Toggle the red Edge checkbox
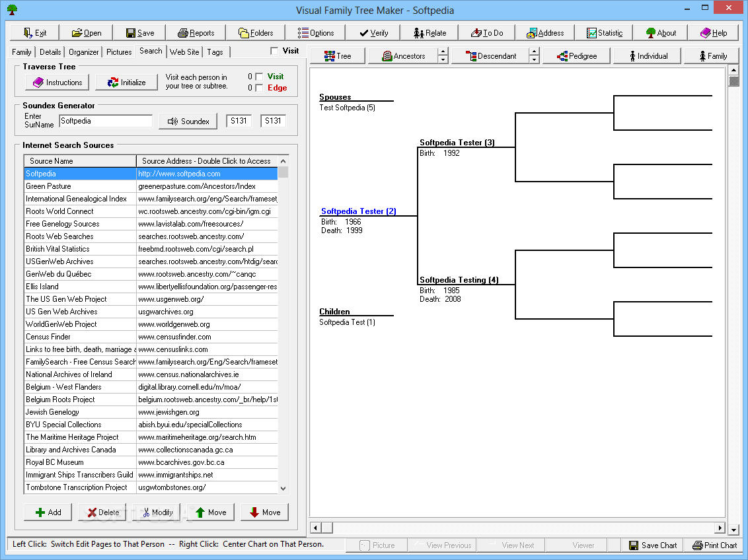748x560 pixels. pos(259,88)
